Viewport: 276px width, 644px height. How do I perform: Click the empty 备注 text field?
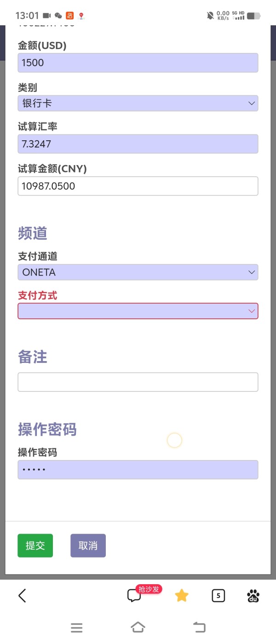138,382
